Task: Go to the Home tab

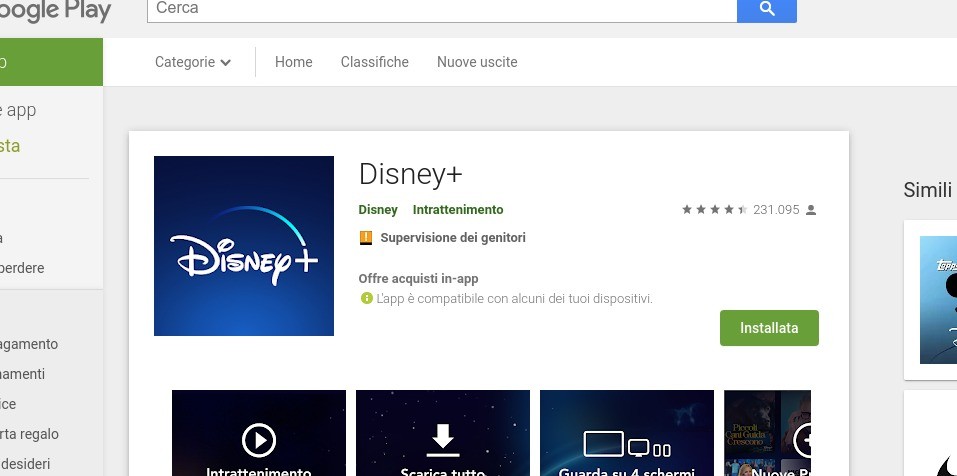Action: click(294, 62)
